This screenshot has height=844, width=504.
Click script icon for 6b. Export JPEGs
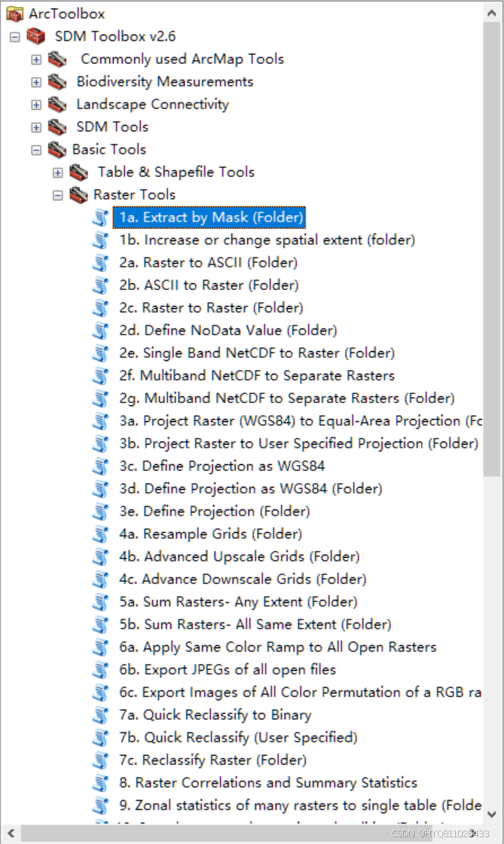point(100,670)
